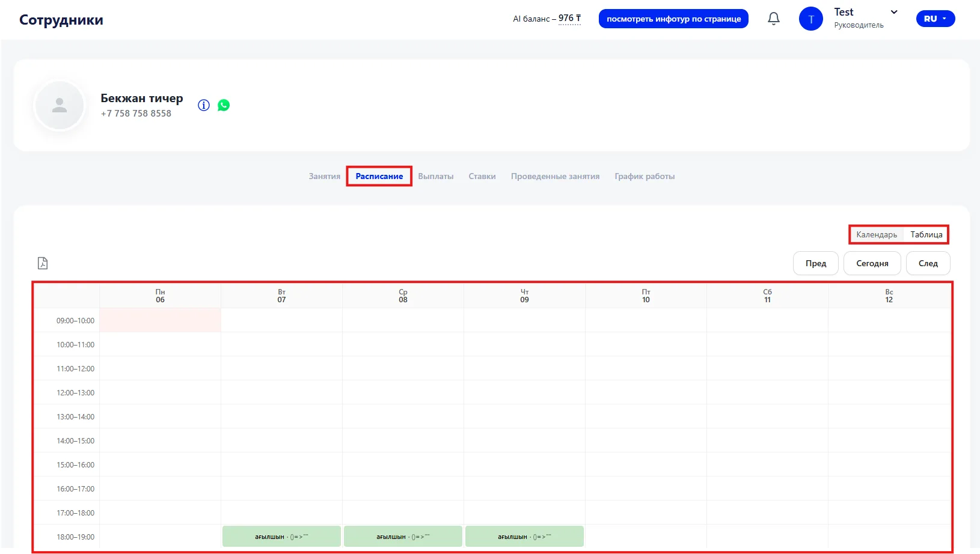The image size is (980, 554).
Task: Open the RU language dropdown
Action: click(936, 19)
